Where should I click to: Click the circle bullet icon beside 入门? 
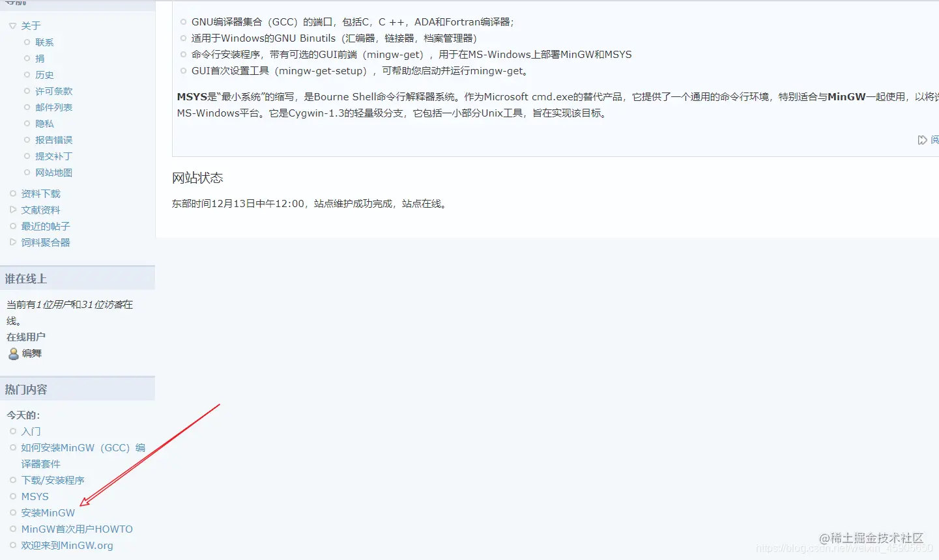point(13,431)
